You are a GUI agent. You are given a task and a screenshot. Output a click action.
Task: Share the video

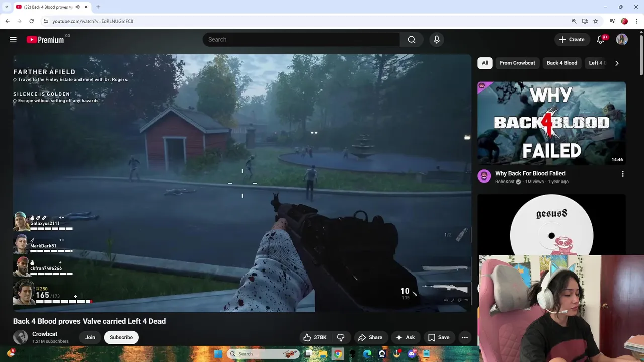(x=370, y=337)
